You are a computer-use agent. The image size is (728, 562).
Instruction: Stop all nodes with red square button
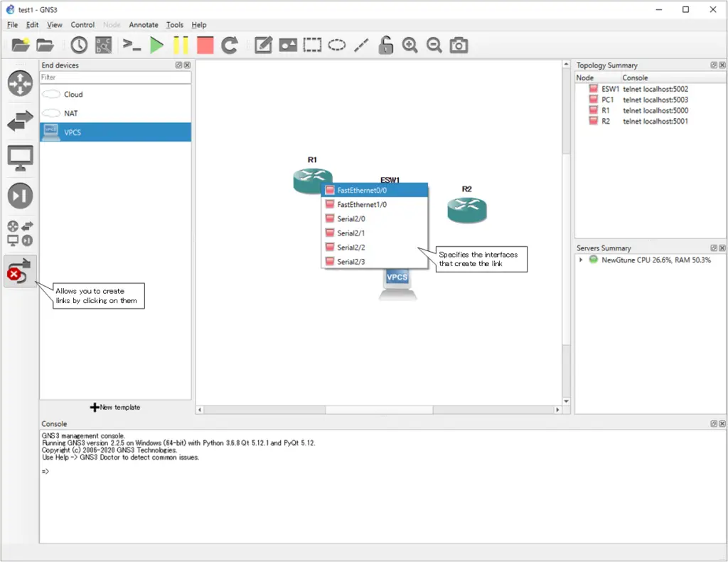coord(205,45)
